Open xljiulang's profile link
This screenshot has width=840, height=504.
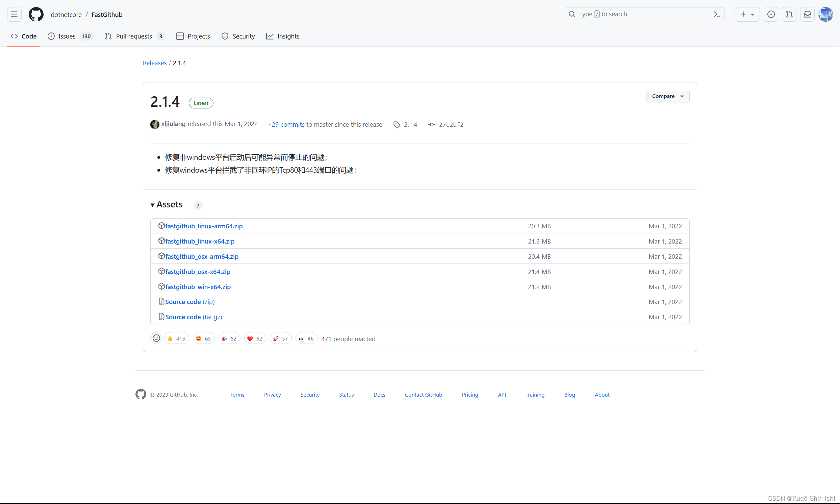point(173,124)
